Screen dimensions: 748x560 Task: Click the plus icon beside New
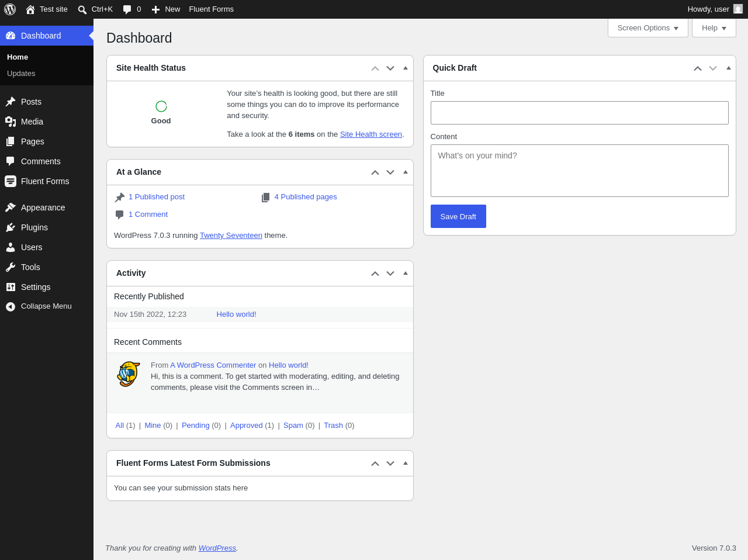[155, 9]
